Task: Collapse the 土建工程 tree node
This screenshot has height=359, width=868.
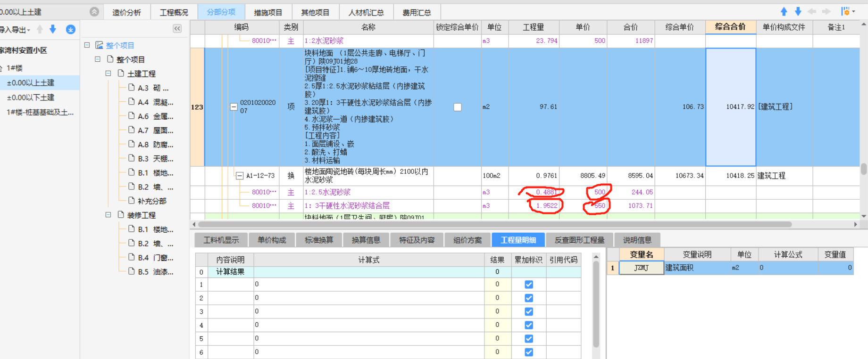Action: click(108, 73)
